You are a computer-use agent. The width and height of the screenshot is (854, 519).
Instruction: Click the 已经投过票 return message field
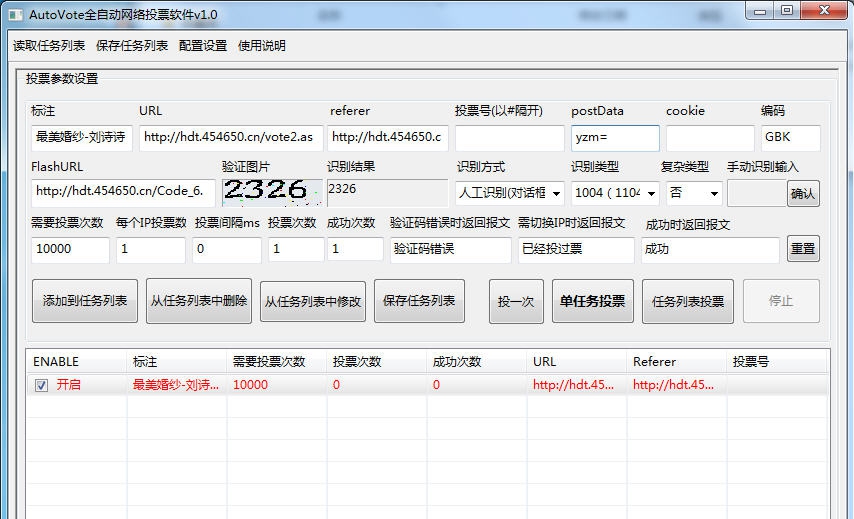coord(576,250)
